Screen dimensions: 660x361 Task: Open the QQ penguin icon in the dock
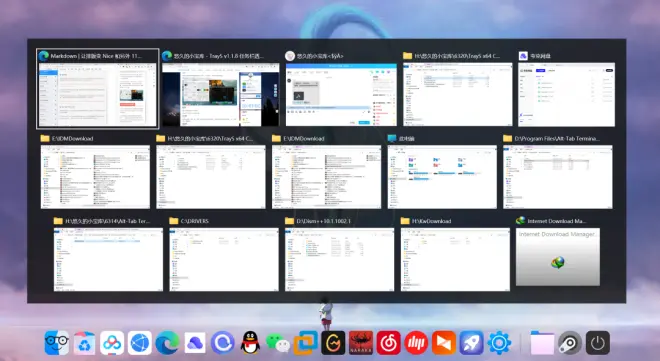250,342
